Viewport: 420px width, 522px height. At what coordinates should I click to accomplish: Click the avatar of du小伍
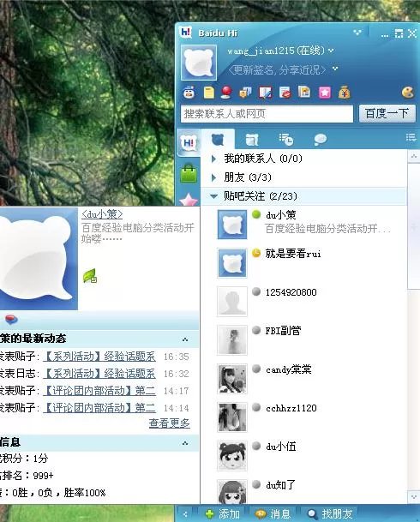[232, 456]
